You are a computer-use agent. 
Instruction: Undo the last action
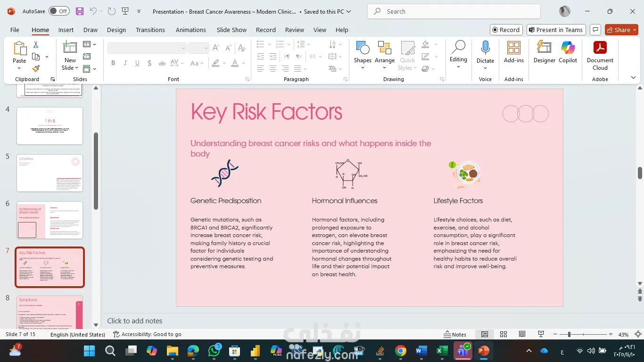click(93, 11)
